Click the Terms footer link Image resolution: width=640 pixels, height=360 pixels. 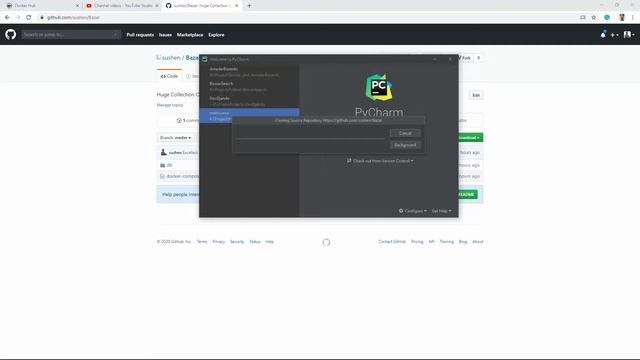[202, 242]
